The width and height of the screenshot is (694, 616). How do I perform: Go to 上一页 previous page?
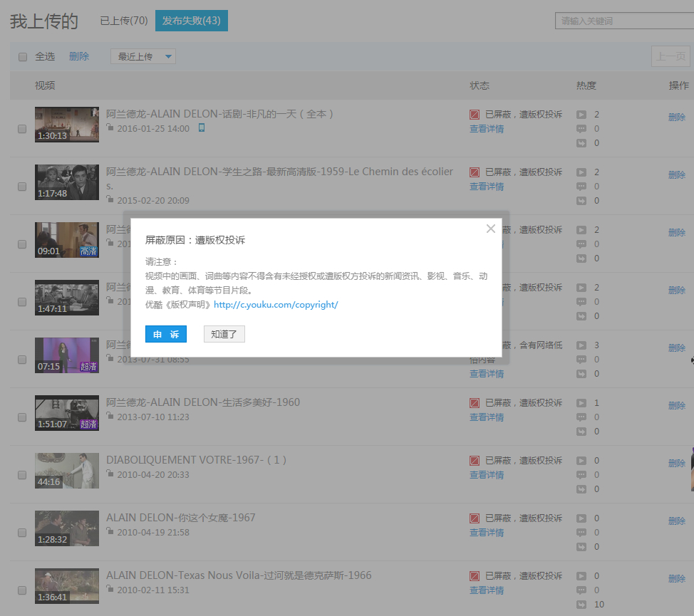[x=670, y=56]
